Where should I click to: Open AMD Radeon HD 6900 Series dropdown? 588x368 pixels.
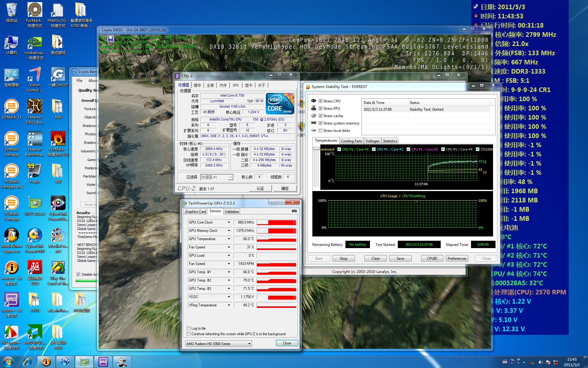(249, 344)
